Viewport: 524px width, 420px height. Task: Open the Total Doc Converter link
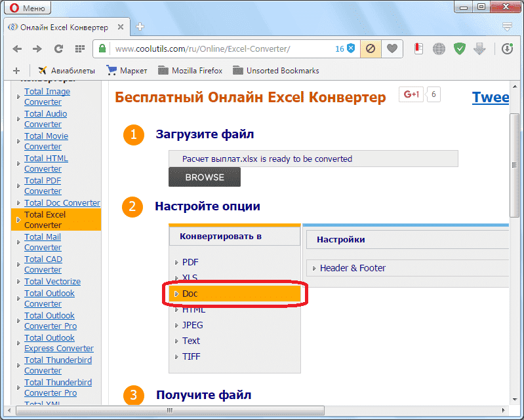62,203
